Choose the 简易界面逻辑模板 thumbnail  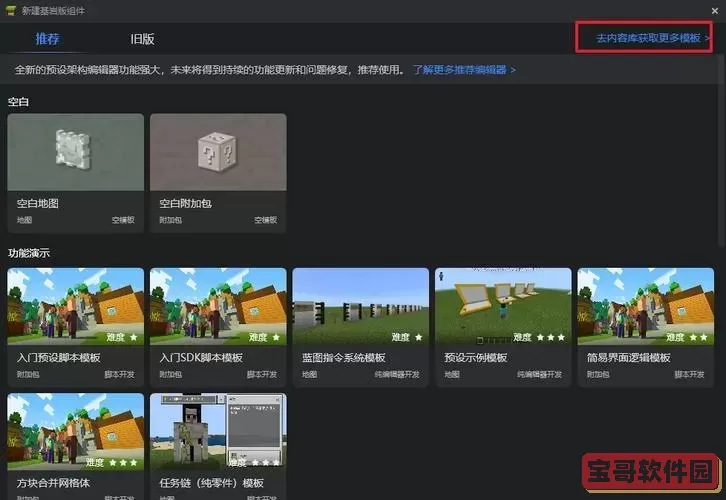[x=646, y=306]
